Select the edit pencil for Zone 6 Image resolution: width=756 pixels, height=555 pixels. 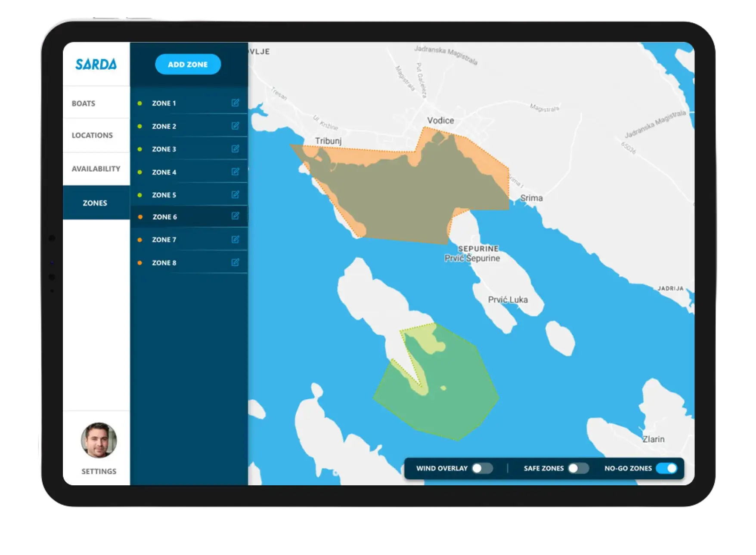coord(235,217)
